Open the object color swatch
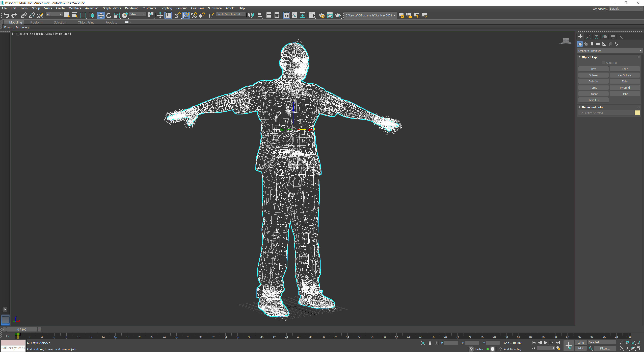Screen dimensions: 644x352 pos(637,113)
